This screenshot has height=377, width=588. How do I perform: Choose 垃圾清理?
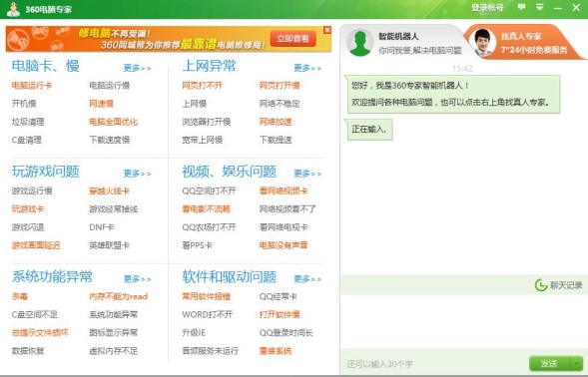(x=28, y=122)
